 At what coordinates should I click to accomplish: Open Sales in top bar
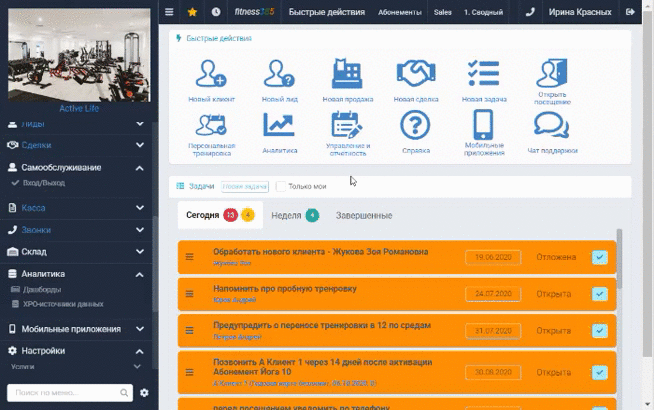[442, 12]
